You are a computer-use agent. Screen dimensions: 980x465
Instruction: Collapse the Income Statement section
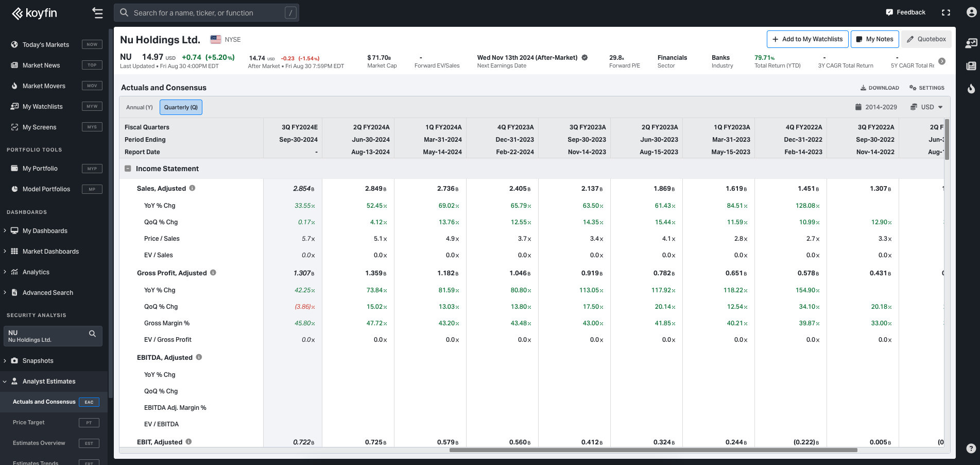(x=128, y=169)
